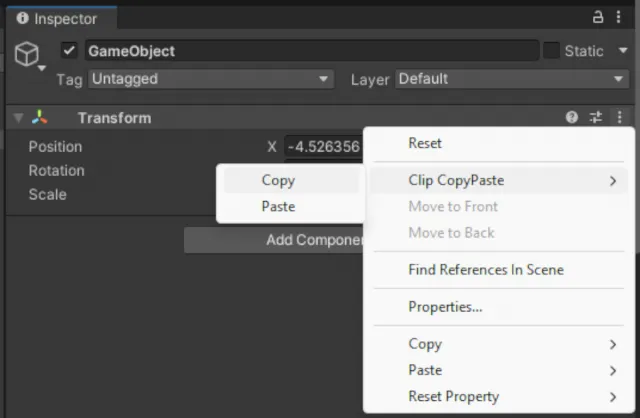Open the Layer dropdown showing Default
Viewport: 640px width, 418px height.
[x=512, y=79]
